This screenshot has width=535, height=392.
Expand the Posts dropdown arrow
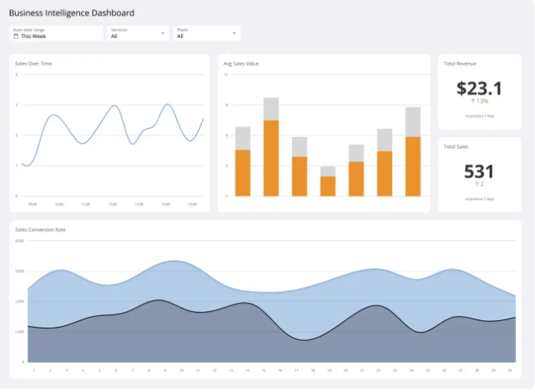(234, 34)
